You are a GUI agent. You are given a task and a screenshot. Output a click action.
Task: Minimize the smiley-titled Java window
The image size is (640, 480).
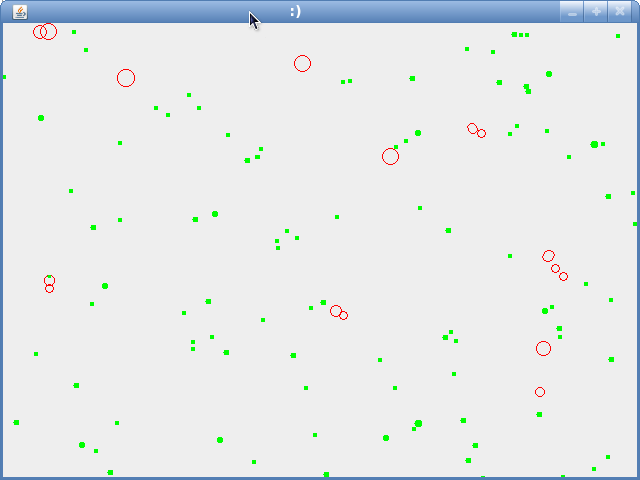(x=572, y=11)
